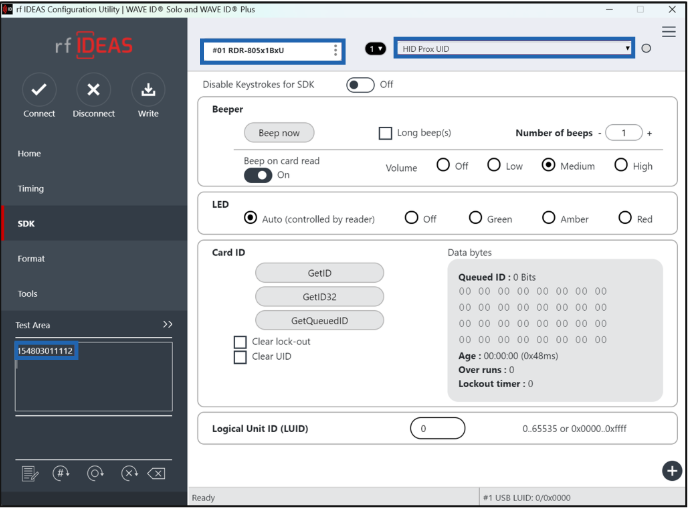Click the round status indicator beside HID Prox UID
This screenshot has height=508, width=688.
[x=646, y=49]
